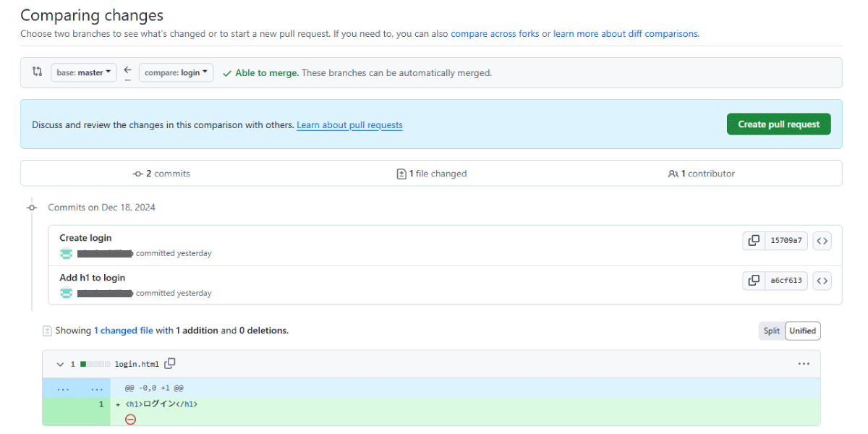Open the base: master branch dropdown
This screenshot has height=434, width=868.
[84, 72]
